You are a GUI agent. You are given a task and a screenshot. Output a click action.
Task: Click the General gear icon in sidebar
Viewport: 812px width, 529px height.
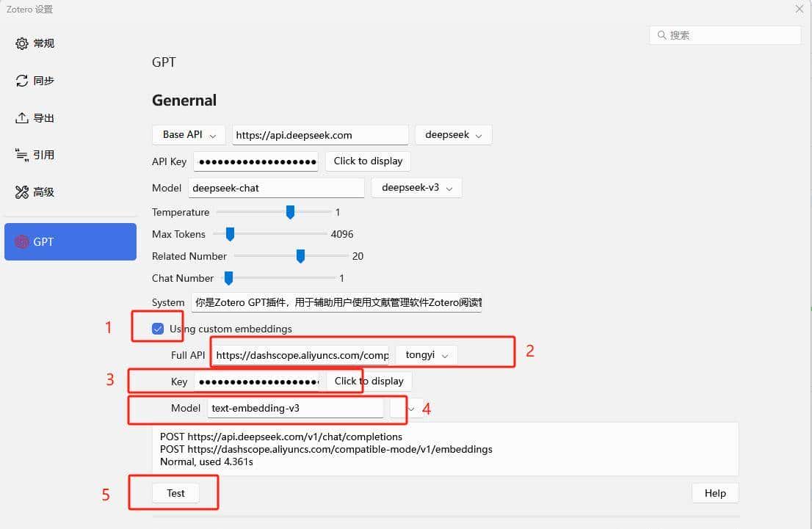[x=22, y=44]
